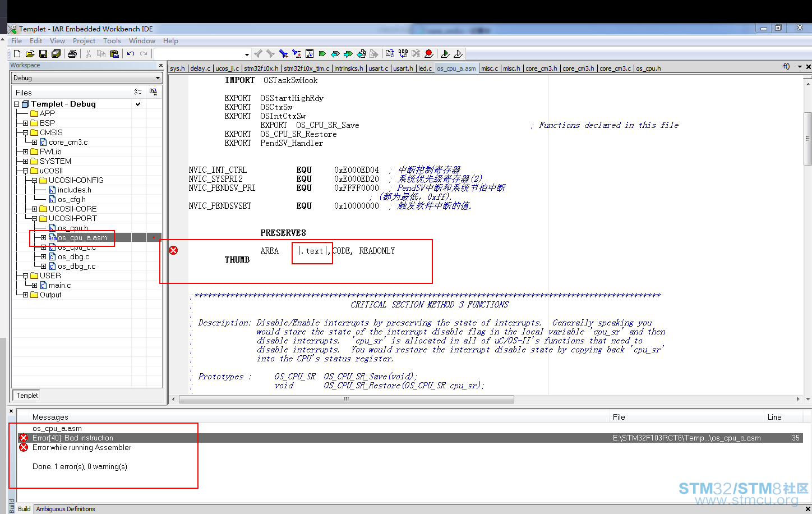
Task: Open the editor tab list dropdown arrow
Action: pyautogui.click(x=800, y=67)
